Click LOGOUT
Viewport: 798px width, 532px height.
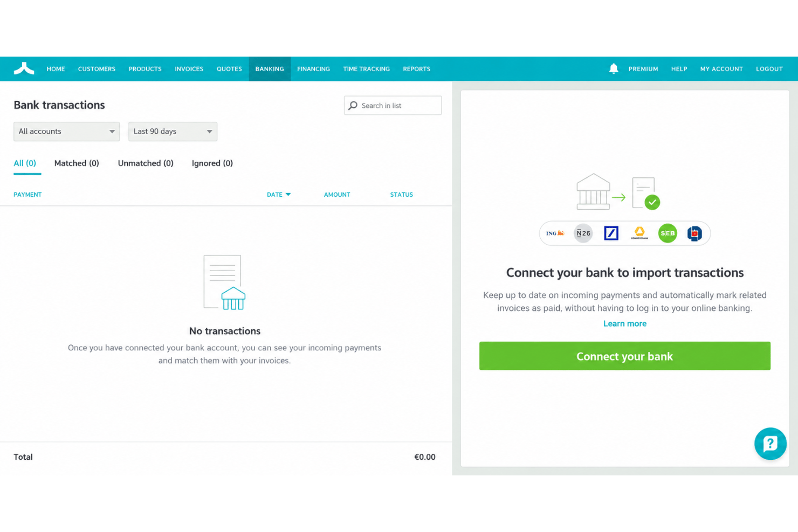point(769,69)
